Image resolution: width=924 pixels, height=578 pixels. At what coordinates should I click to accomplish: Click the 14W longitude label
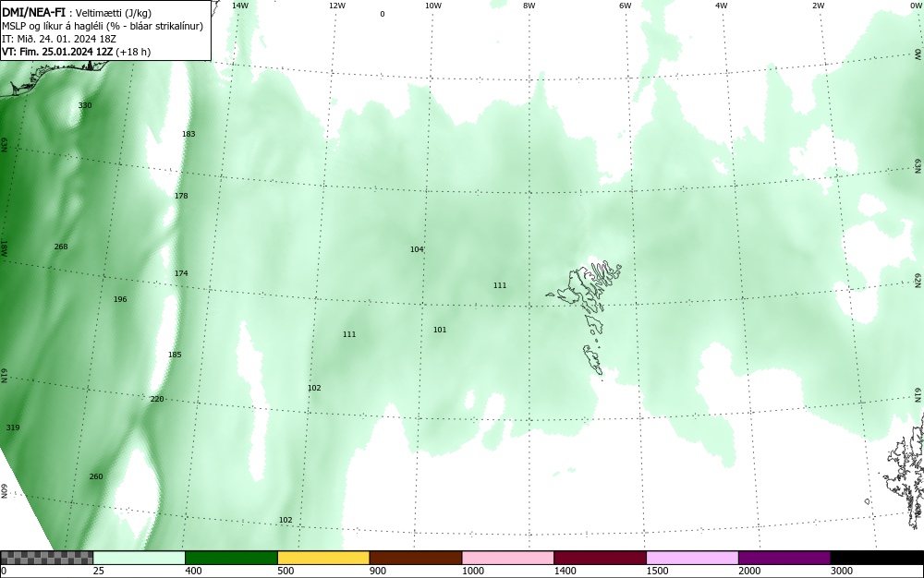[240, 6]
